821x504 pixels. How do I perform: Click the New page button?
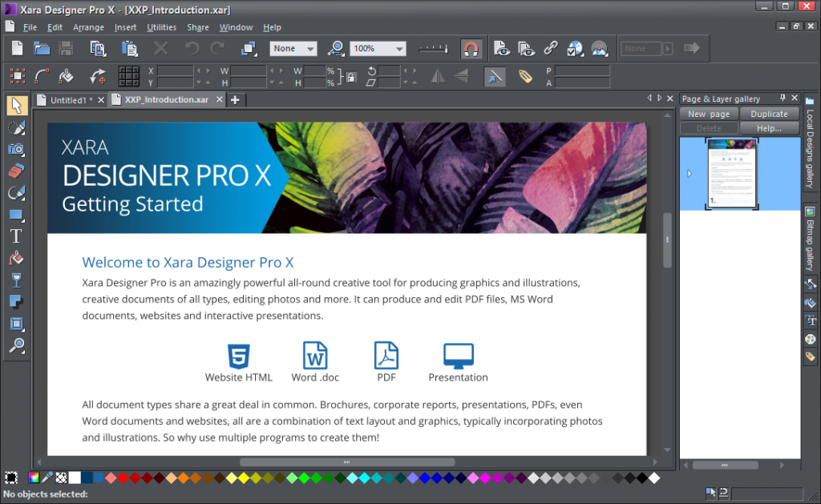(x=709, y=114)
